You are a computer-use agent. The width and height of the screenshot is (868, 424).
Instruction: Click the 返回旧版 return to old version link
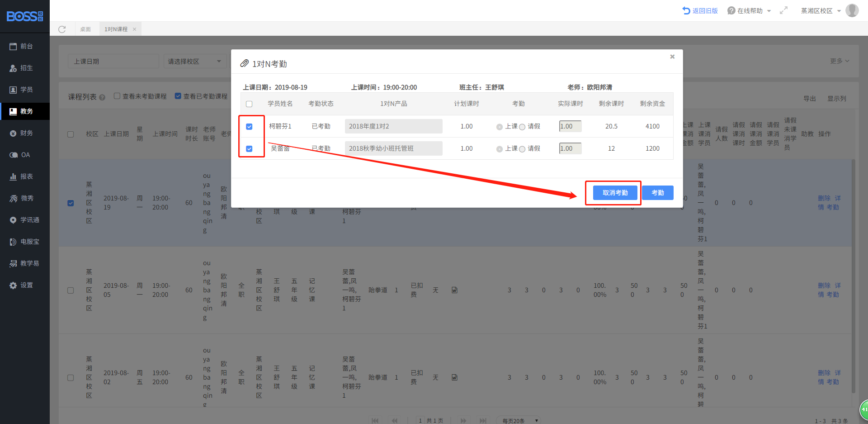[700, 10]
